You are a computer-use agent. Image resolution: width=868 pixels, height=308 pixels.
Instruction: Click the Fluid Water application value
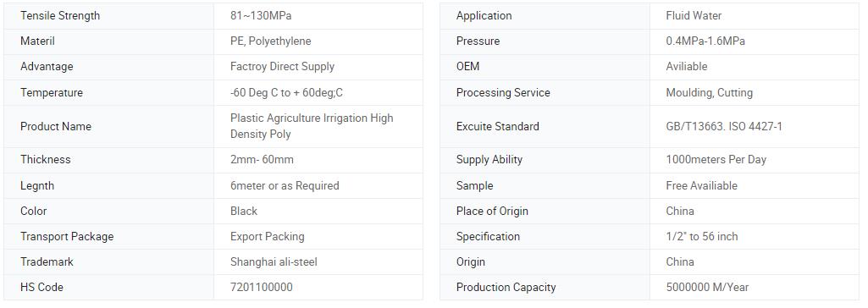[694, 15]
